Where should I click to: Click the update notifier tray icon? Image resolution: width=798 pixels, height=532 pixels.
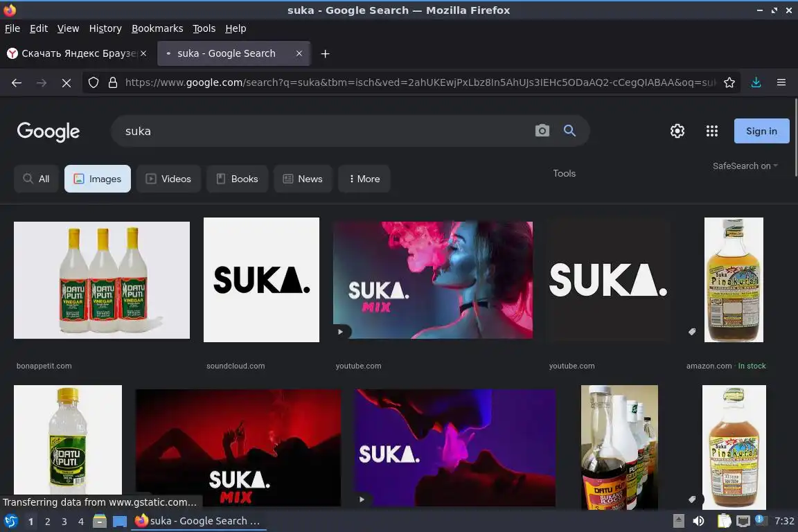coord(760,520)
